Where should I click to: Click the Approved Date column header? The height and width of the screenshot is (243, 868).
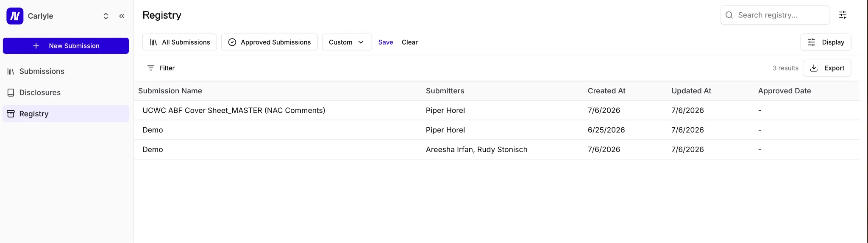pyautogui.click(x=785, y=91)
